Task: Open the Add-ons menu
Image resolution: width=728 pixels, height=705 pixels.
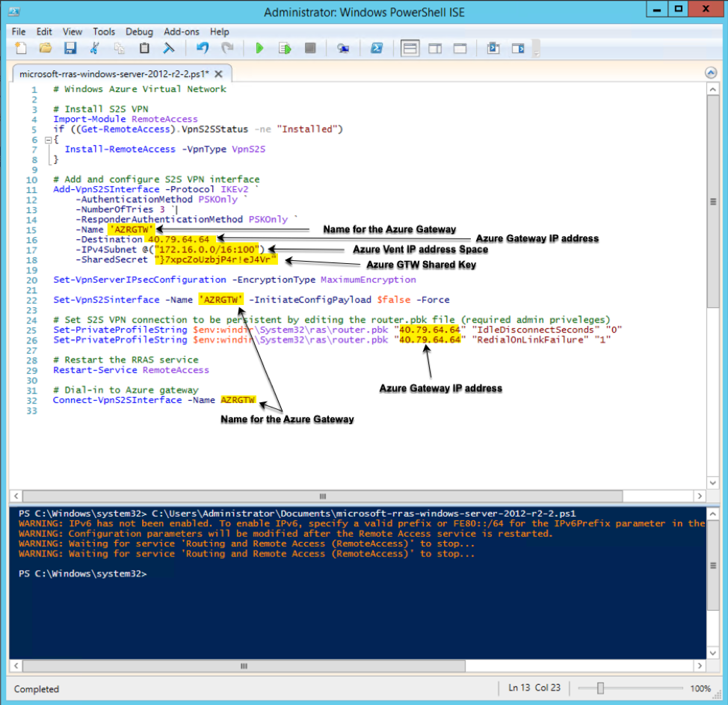Action: coord(182,31)
